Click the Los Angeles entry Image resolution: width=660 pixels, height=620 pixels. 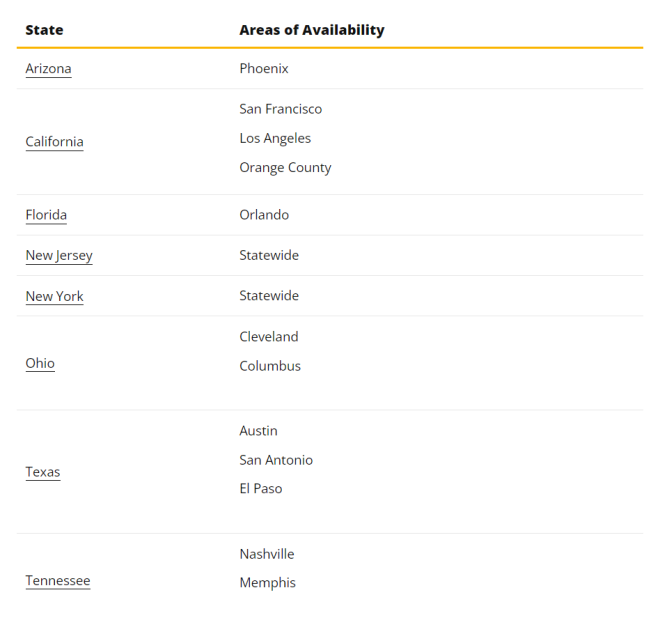pos(275,138)
